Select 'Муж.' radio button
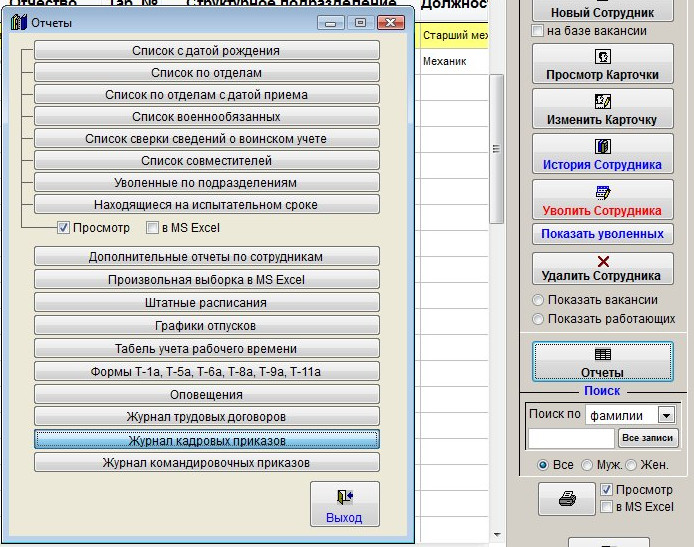This screenshot has height=547, width=694. coord(587,465)
